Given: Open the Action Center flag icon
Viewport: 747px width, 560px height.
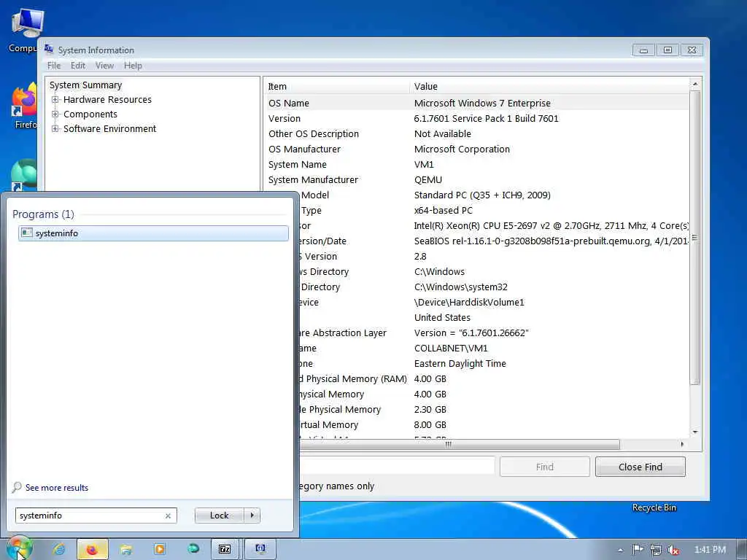Looking at the screenshot, I should 638,550.
